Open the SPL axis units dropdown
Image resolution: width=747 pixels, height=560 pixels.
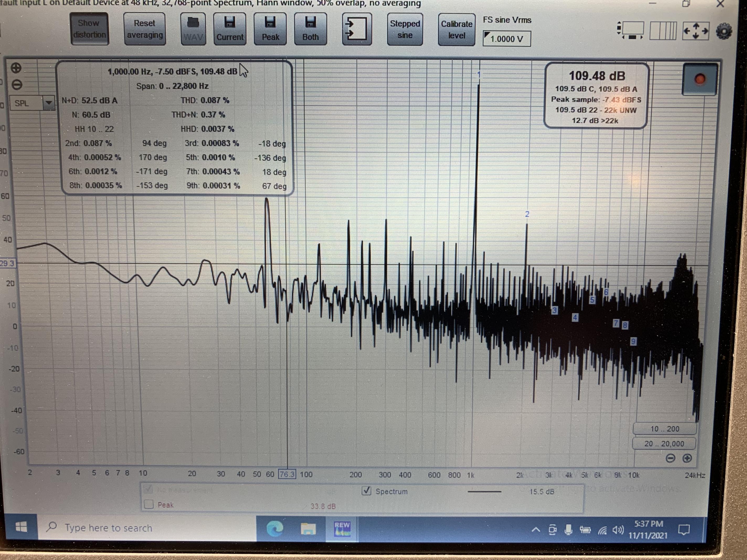tap(33, 103)
